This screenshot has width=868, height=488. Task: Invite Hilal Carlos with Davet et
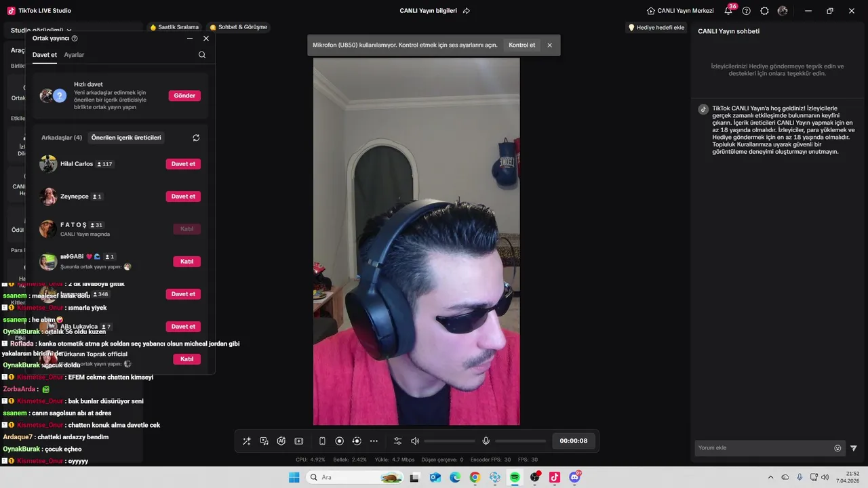tap(183, 164)
